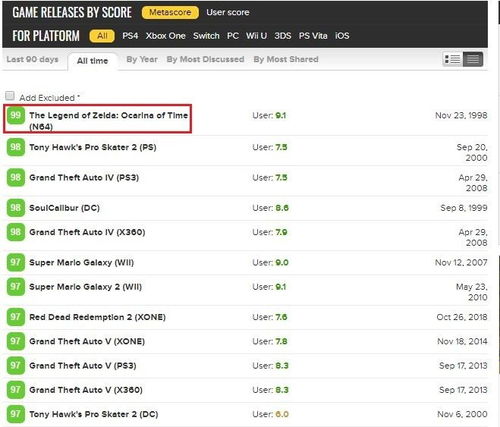Open SoulCalibur (DC) game page
This screenshot has width=500, height=427.
[64, 208]
